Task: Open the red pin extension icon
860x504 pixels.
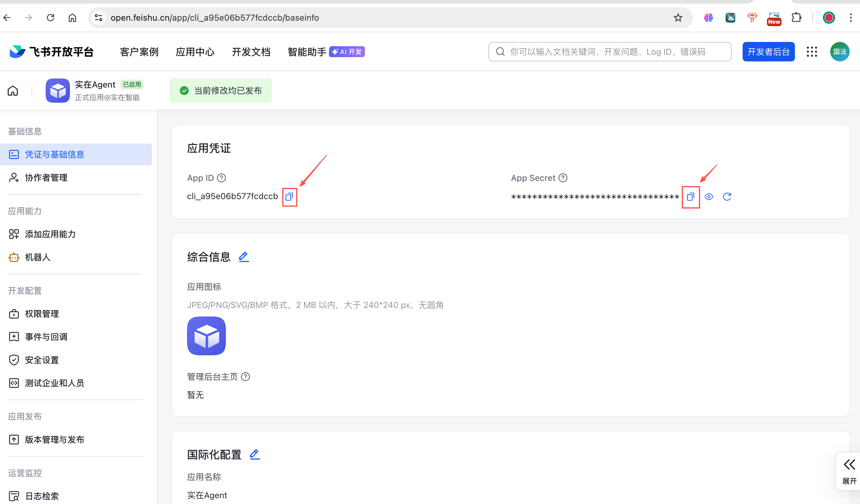Action: tap(752, 17)
